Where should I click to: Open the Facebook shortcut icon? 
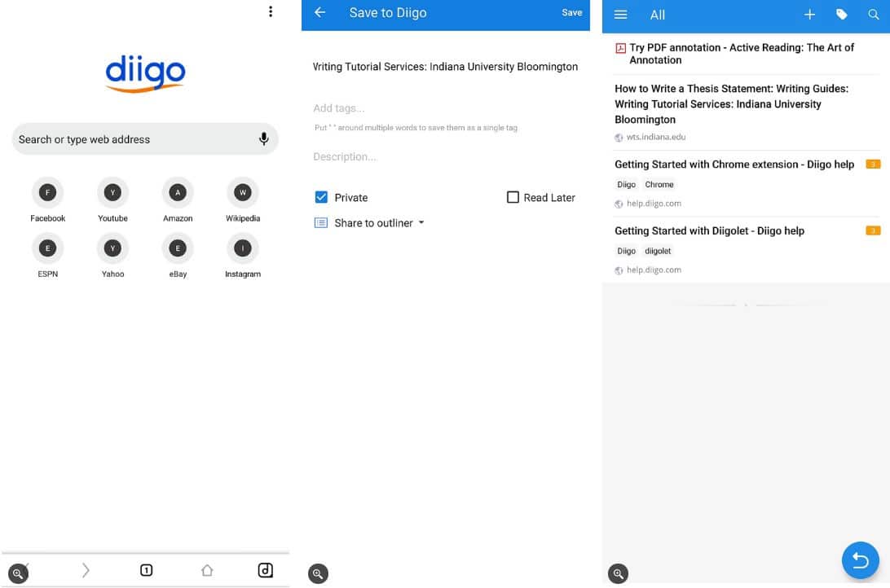click(x=47, y=193)
